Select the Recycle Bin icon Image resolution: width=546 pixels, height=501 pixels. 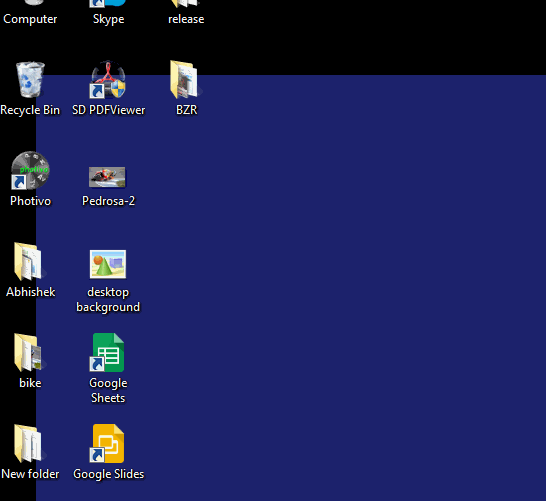[x=30, y=80]
